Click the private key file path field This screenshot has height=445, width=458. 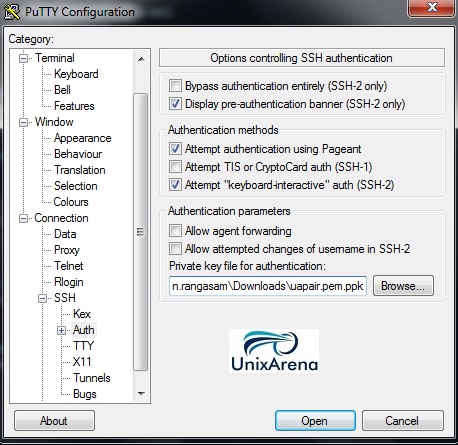(x=268, y=286)
